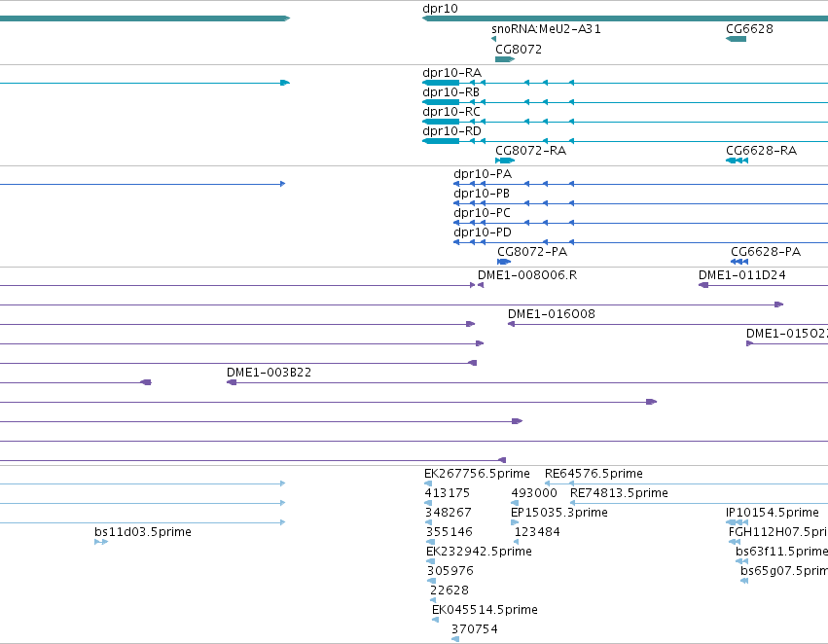
Task: Select the CG8072 gene feature arrow
Action: pos(505,59)
